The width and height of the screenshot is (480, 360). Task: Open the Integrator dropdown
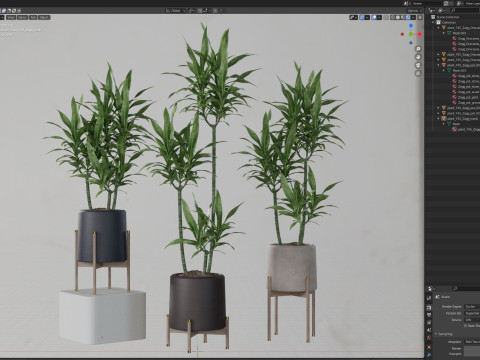click(472, 342)
